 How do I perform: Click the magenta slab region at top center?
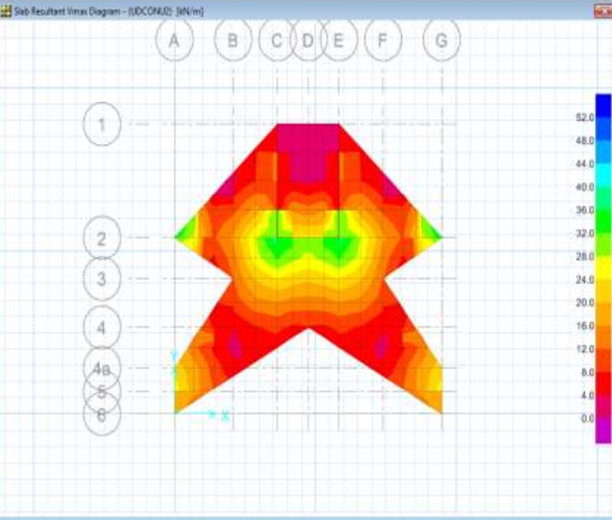click(308, 155)
